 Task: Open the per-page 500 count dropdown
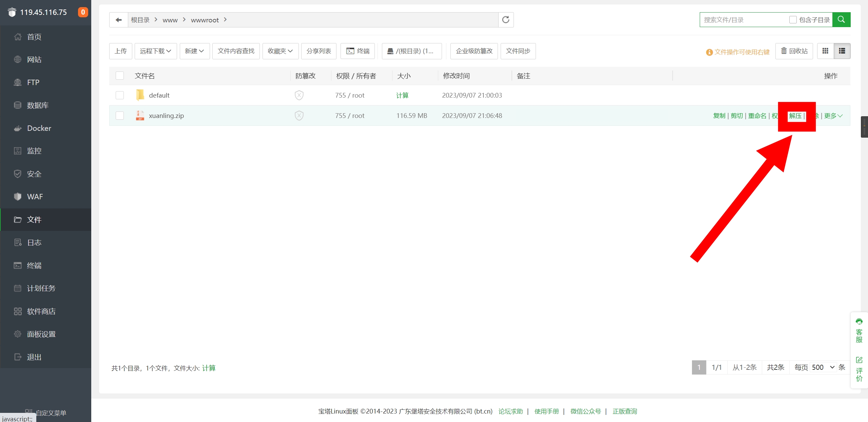823,367
